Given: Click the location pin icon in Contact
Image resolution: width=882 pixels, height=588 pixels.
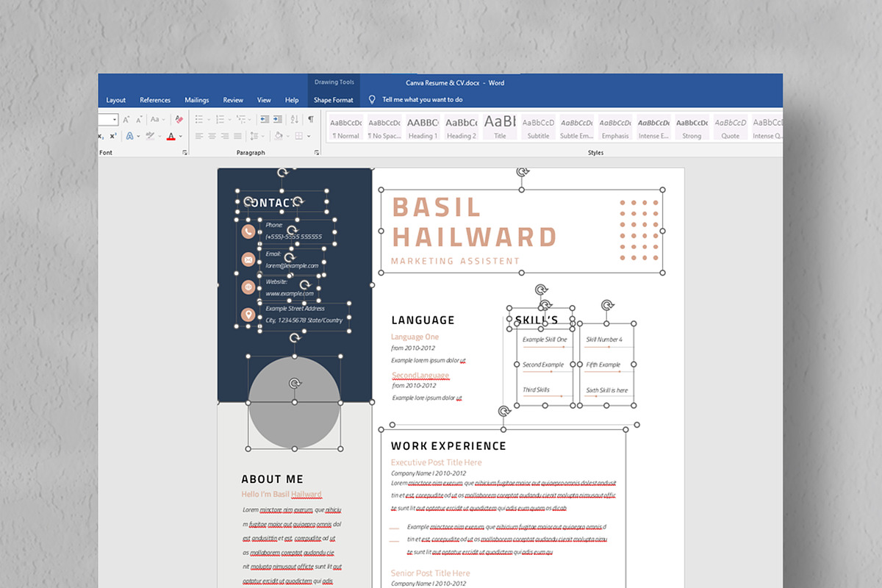Looking at the screenshot, I should coord(248,315).
